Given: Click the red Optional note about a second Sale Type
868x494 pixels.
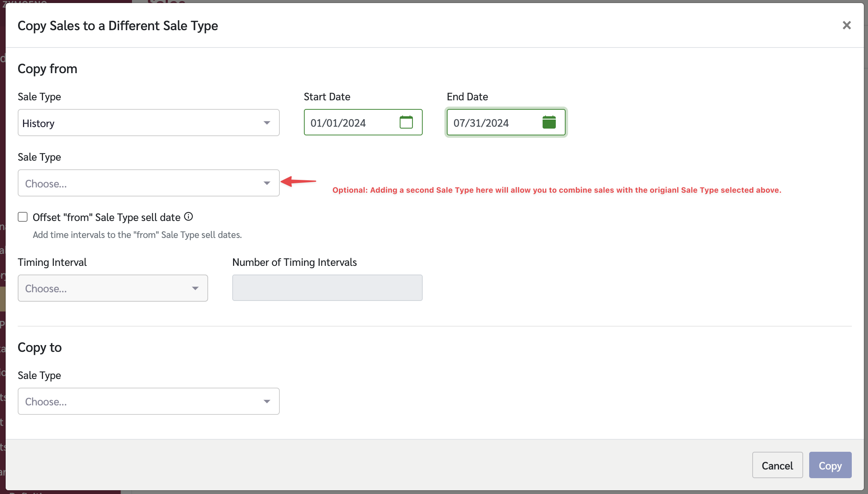Looking at the screenshot, I should (x=557, y=190).
